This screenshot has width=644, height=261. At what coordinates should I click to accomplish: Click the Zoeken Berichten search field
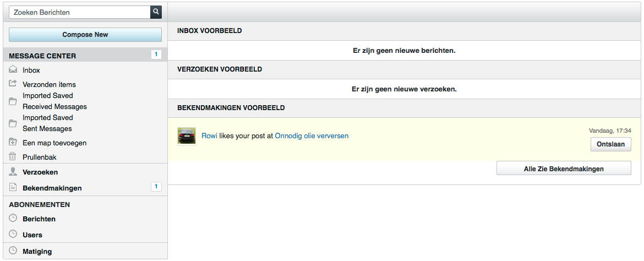[80, 12]
